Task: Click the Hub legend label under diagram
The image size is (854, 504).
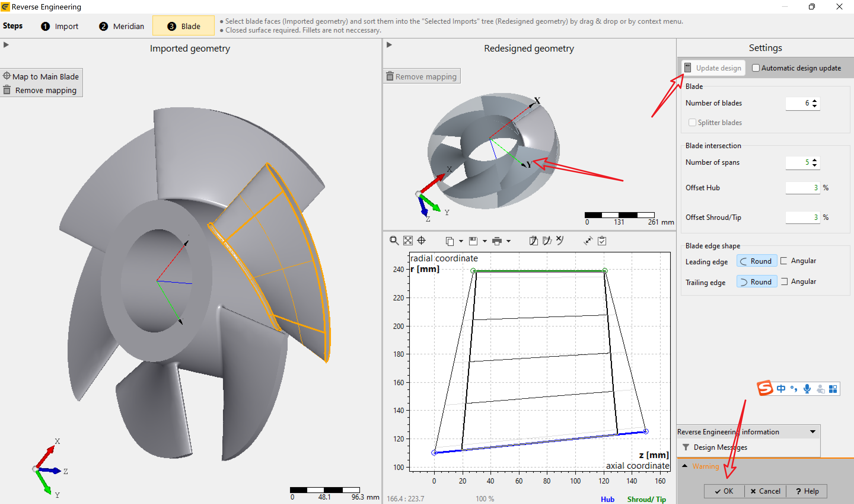Action: click(x=607, y=499)
